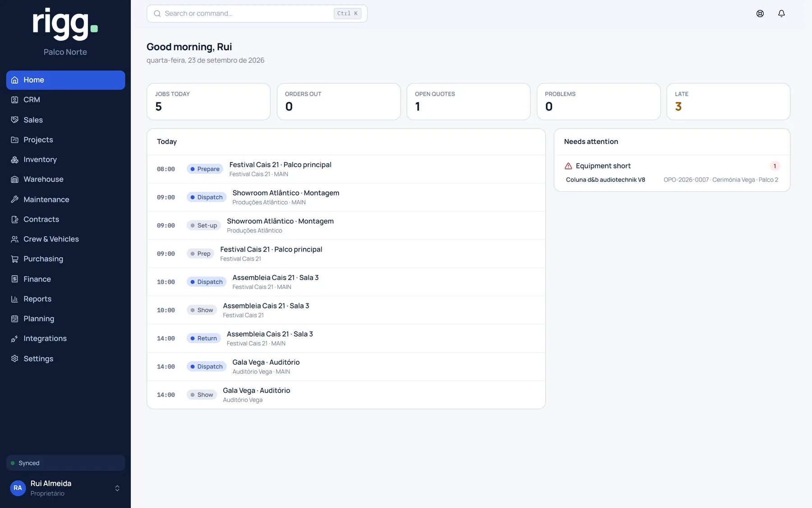Image resolution: width=812 pixels, height=508 pixels.
Task: Select the Finance icon
Action: (15, 279)
